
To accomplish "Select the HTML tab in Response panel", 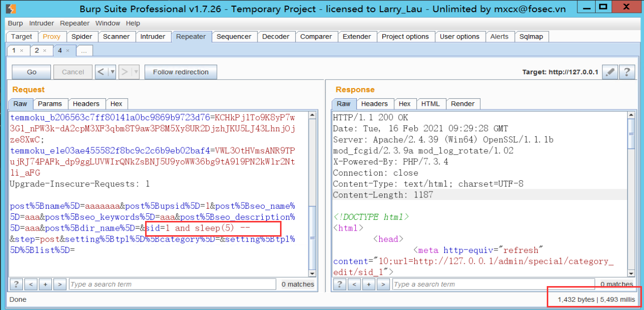I will coord(430,104).
